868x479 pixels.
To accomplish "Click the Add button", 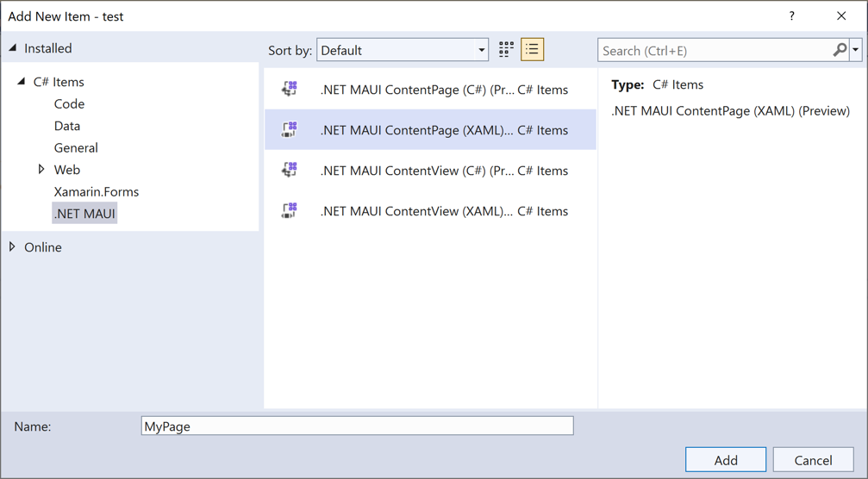I will click(726, 460).
